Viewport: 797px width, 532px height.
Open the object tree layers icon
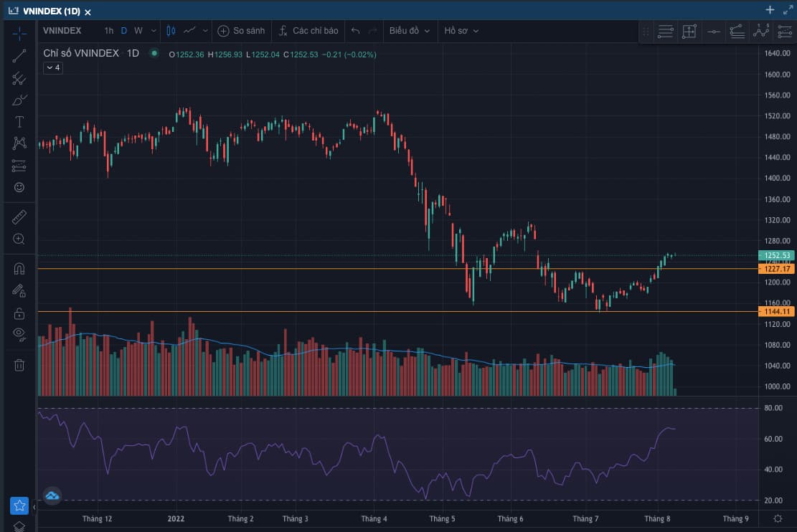click(x=19, y=526)
